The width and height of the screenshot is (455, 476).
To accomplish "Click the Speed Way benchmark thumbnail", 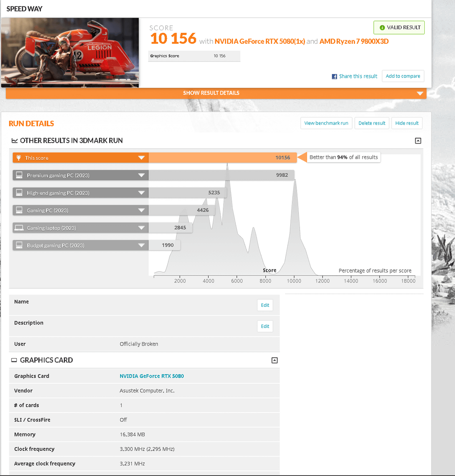I will coord(70,53).
